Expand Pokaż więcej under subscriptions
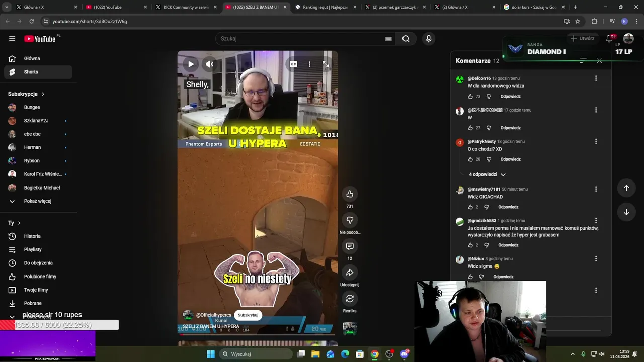644x362 pixels. click(x=38, y=201)
